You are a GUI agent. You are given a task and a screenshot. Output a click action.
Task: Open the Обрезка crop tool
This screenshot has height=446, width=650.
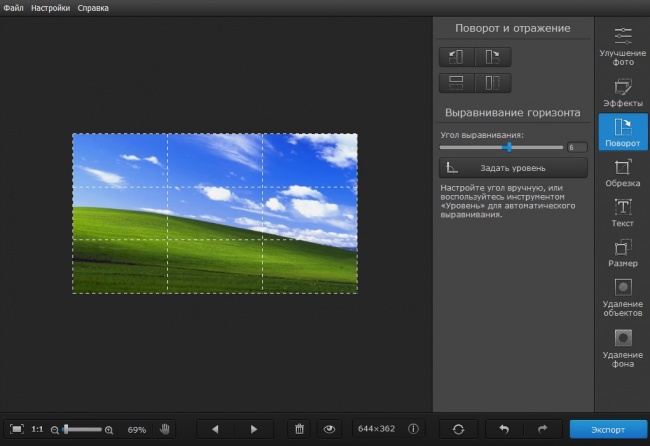click(x=623, y=173)
